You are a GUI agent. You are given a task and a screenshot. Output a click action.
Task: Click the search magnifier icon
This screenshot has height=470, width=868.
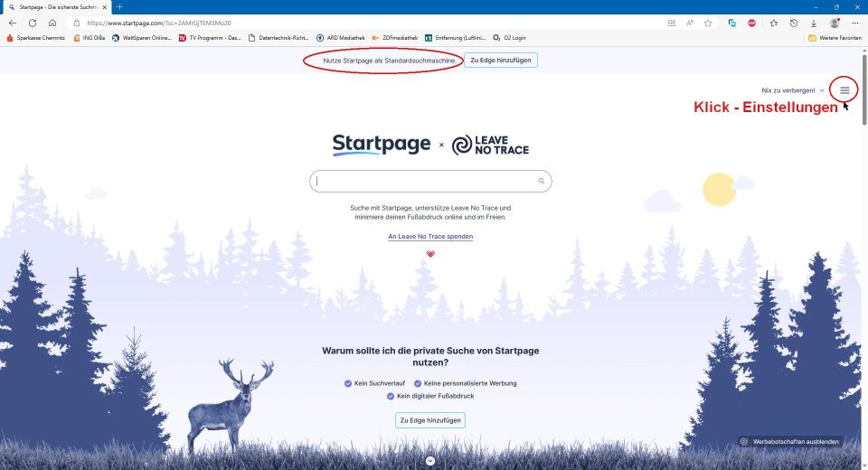tap(542, 181)
